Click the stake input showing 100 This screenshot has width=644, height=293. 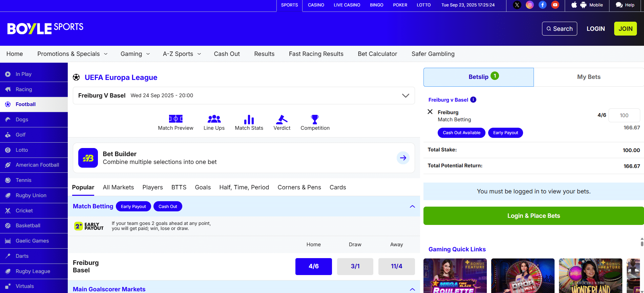(x=624, y=115)
